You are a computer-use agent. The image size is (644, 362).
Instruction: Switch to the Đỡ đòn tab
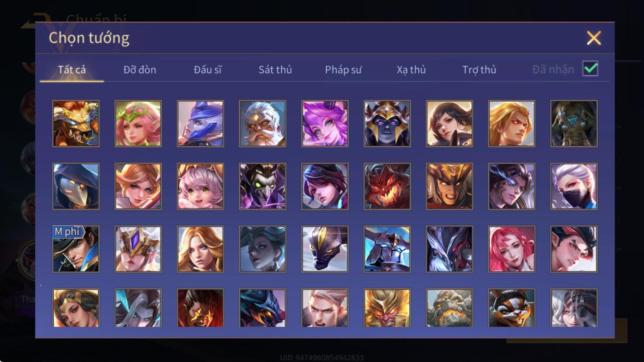tap(140, 70)
